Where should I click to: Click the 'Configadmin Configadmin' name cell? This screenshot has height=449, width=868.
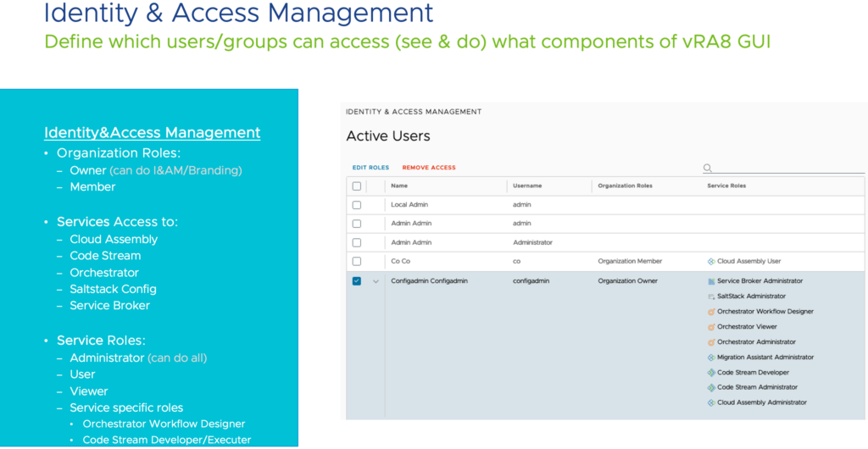[x=429, y=281]
